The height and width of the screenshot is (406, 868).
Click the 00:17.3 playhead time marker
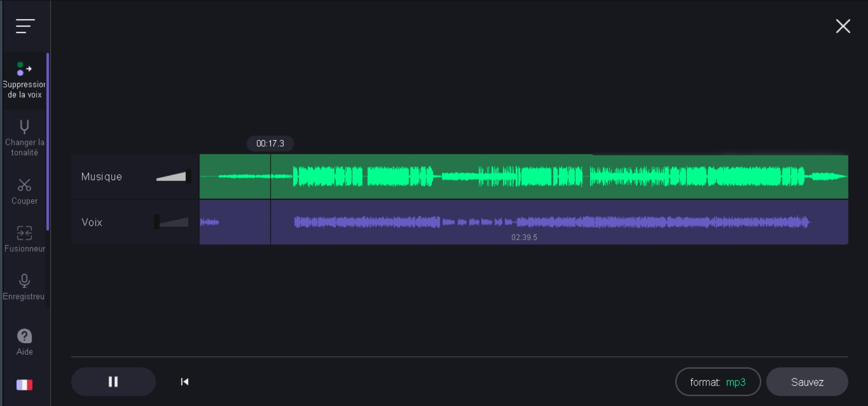click(x=270, y=143)
